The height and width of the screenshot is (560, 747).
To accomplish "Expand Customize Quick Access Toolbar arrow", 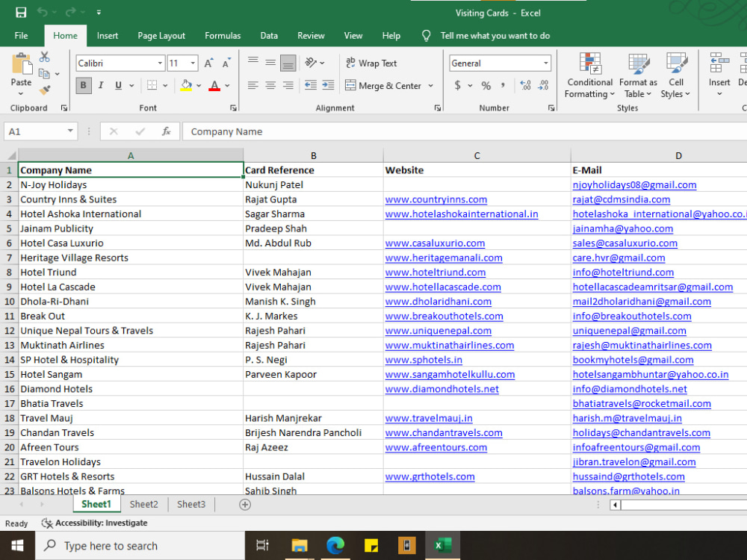I will pos(99,13).
